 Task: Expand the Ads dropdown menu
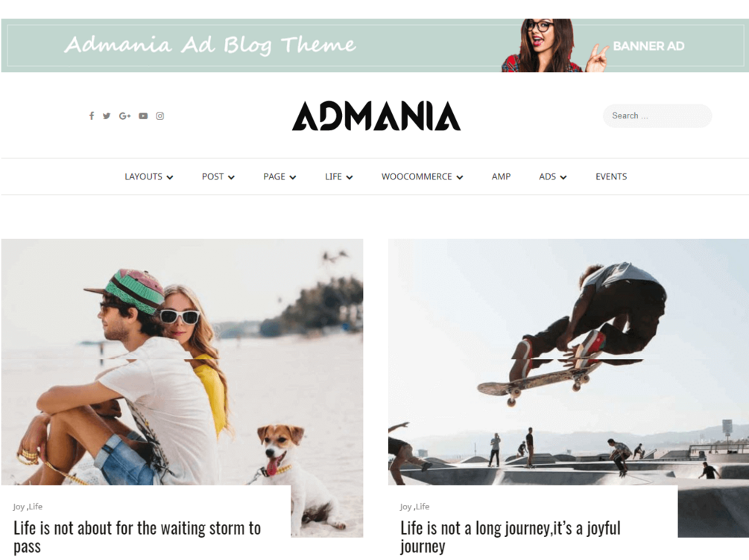(x=553, y=176)
